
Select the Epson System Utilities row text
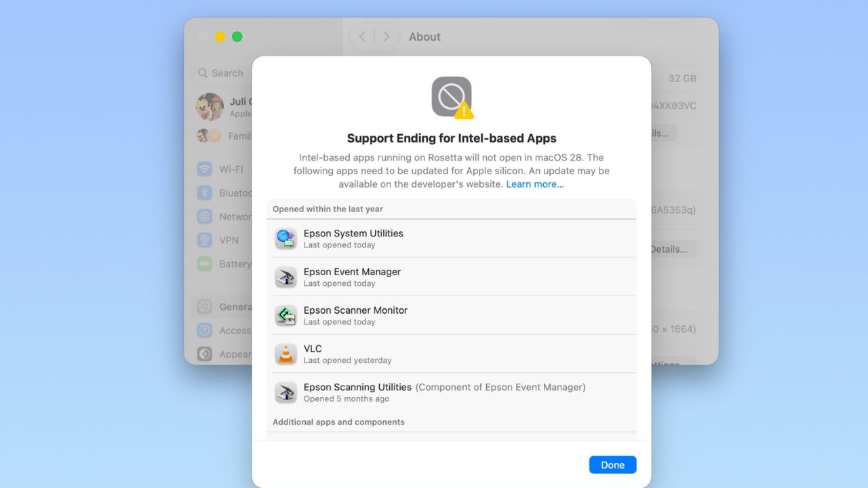[x=353, y=233]
